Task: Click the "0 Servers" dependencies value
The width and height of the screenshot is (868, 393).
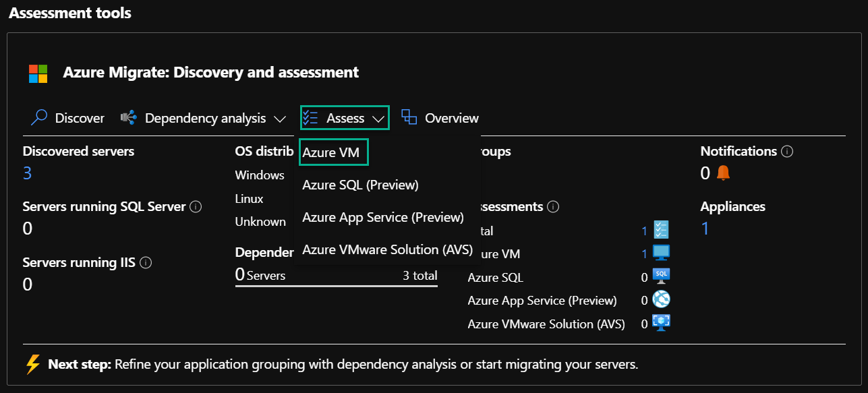Action: (x=260, y=275)
